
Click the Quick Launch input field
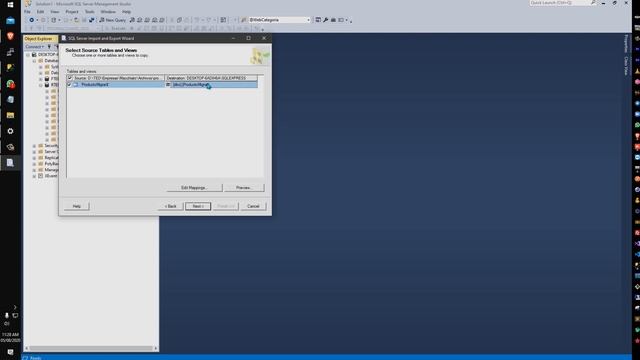[x=560, y=3]
